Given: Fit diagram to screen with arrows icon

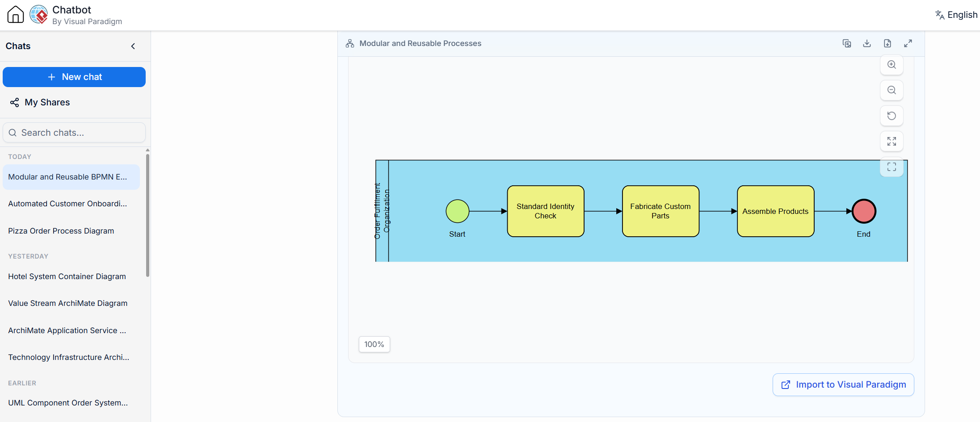Looking at the screenshot, I should (892, 141).
